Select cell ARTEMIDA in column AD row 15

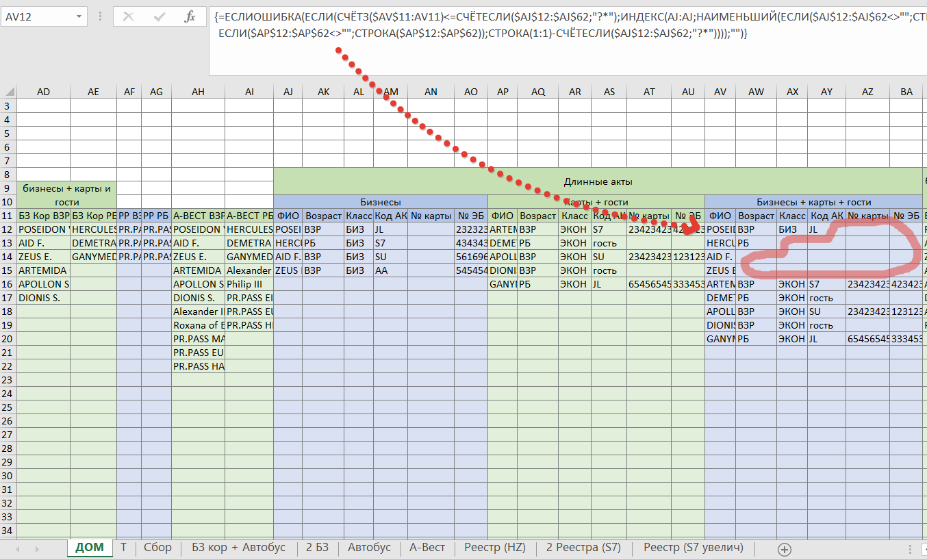tap(43, 270)
